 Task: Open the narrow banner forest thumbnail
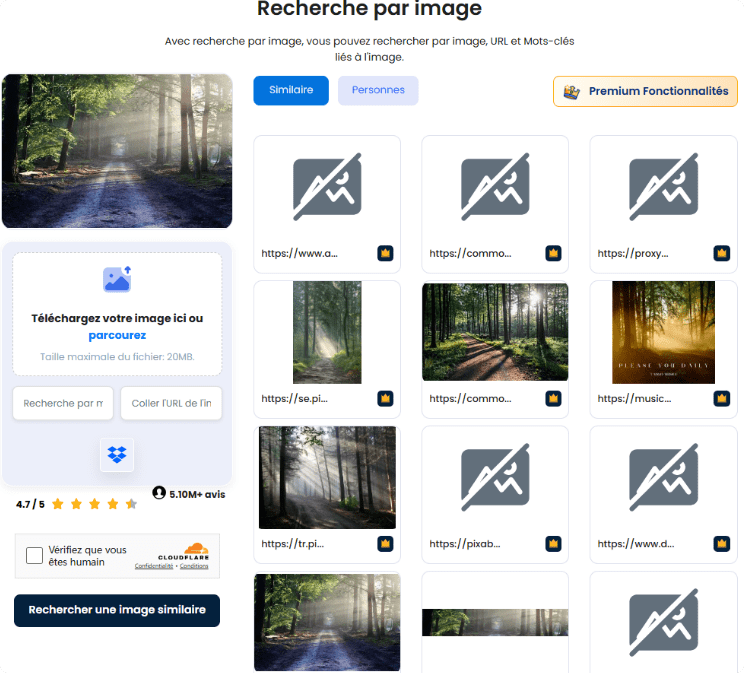(x=495, y=622)
